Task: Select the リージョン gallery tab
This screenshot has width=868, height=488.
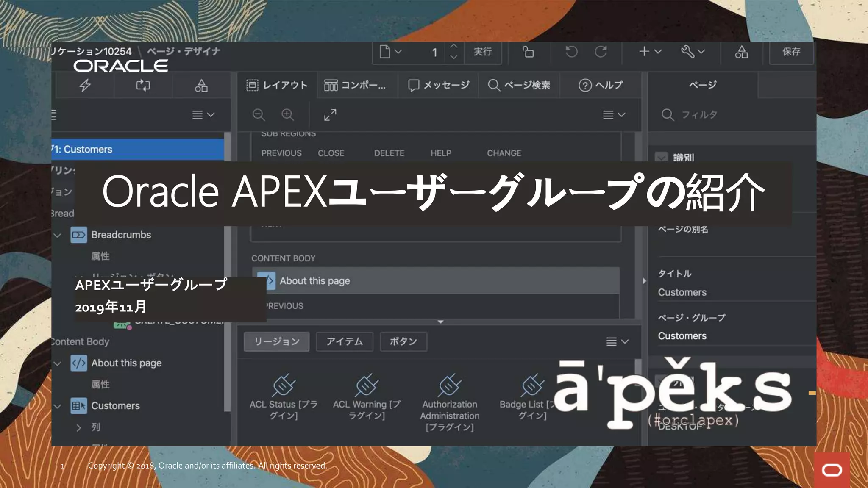Action: click(277, 341)
